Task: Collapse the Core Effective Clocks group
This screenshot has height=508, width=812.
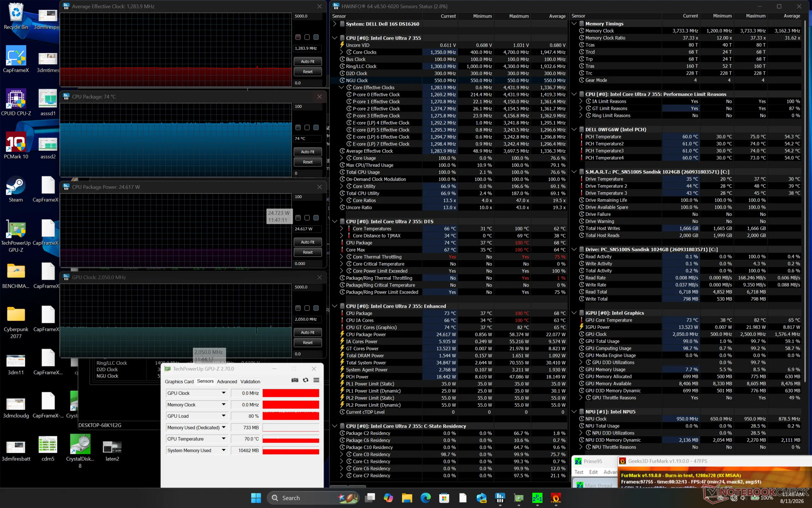Action: point(341,87)
